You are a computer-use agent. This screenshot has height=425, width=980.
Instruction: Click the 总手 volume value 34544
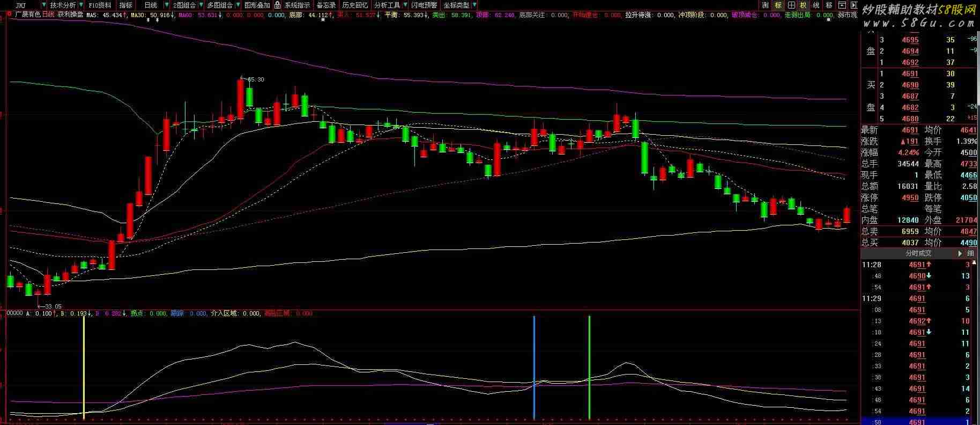pos(908,164)
